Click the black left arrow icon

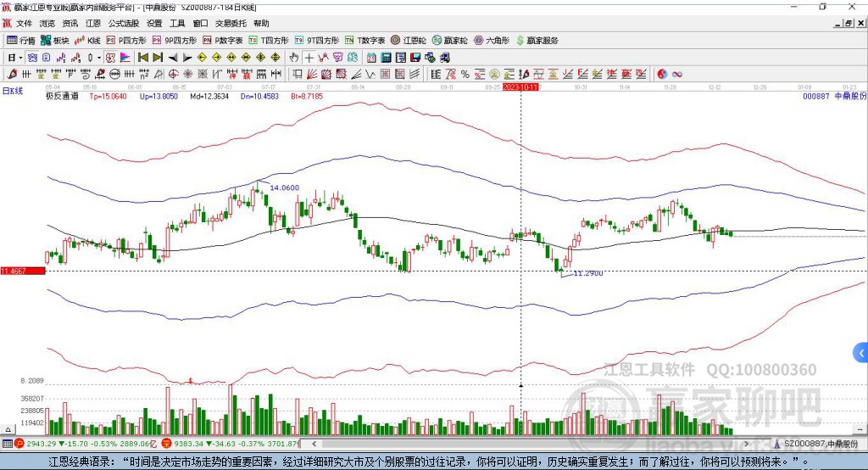(173, 58)
